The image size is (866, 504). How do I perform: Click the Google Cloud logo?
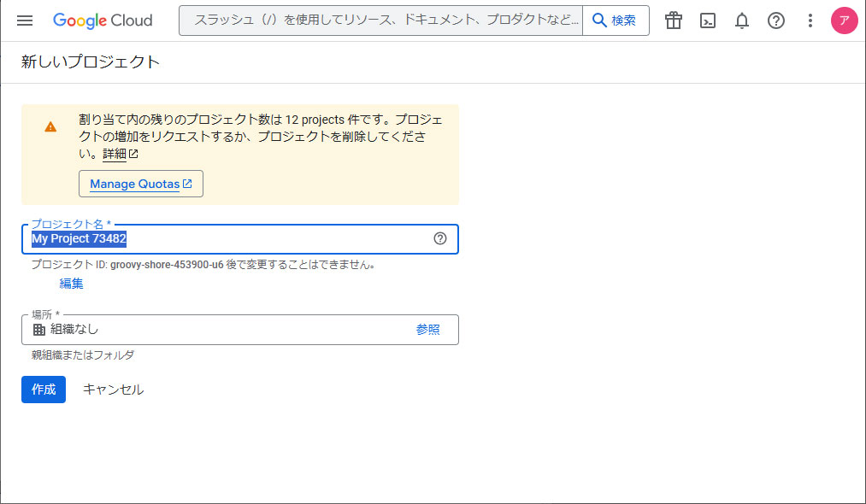point(103,21)
